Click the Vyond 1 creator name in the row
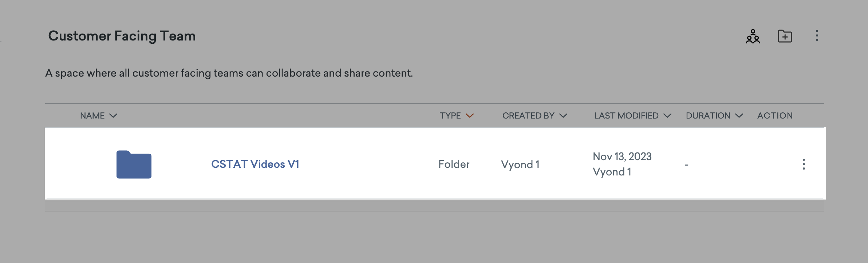Viewport: 868px width, 263px height. point(520,165)
